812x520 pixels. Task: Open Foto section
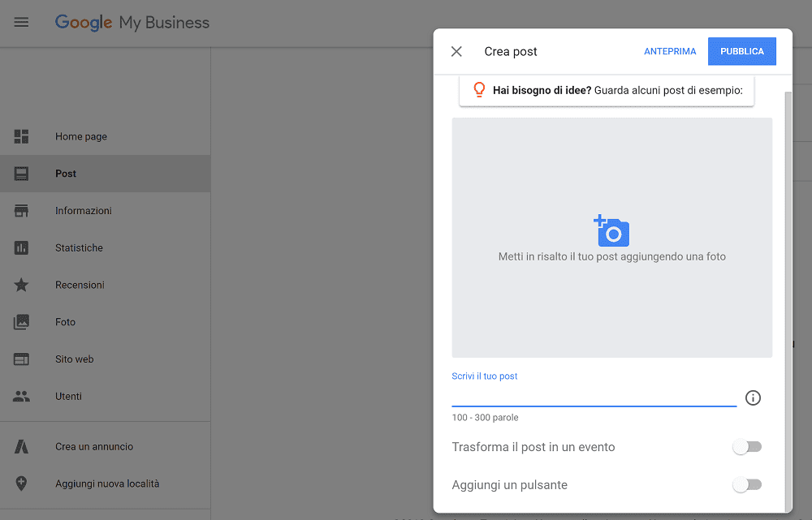pos(105,322)
